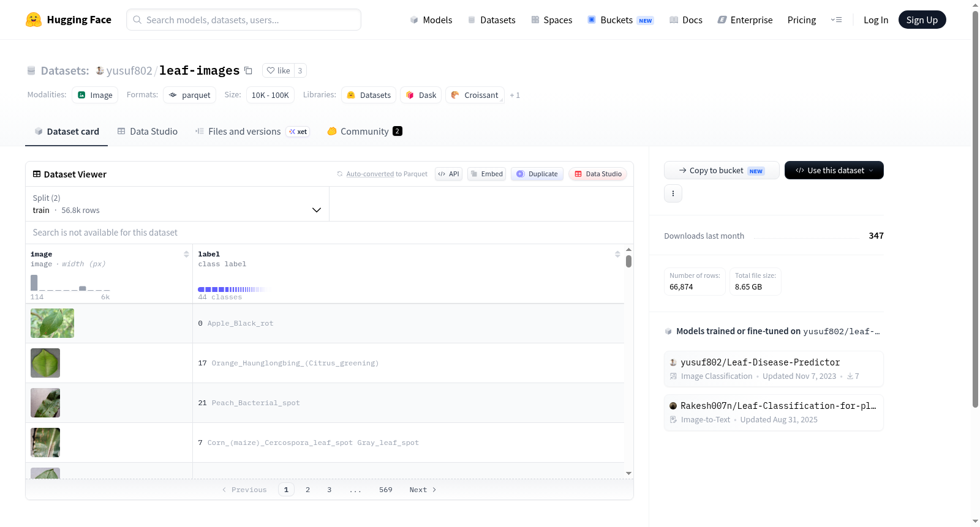
Task: Click the Rakesh007n model avatar
Action: click(x=673, y=406)
